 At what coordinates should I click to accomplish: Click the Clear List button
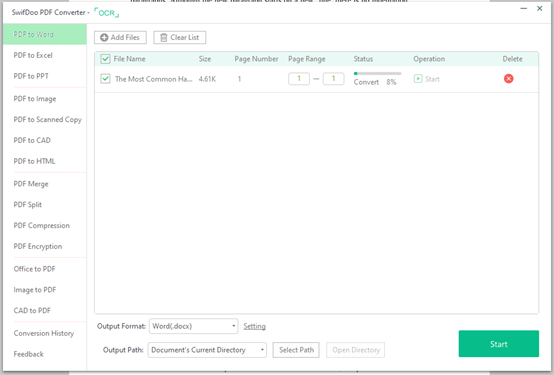[x=179, y=37]
